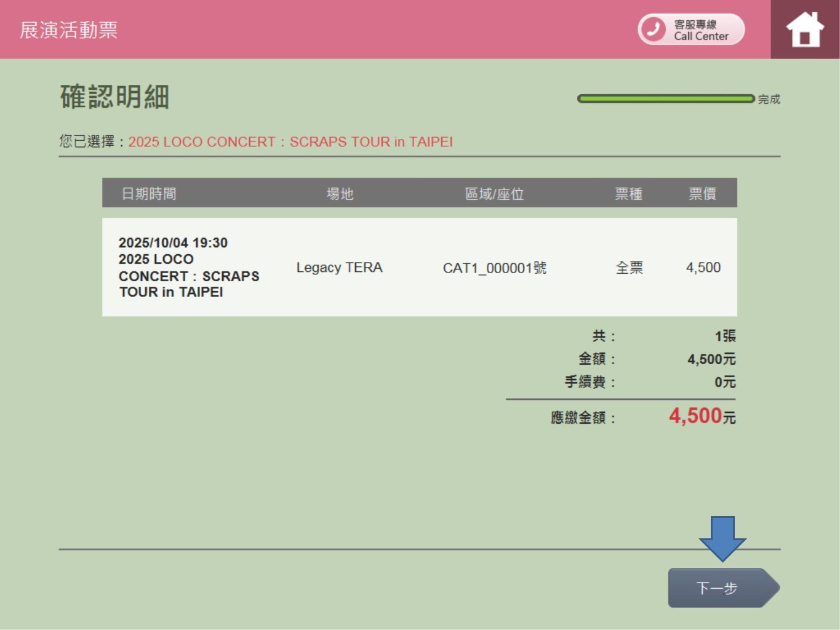Click the green progress bar
The height and width of the screenshot is (630, 840).
(665, 98)
